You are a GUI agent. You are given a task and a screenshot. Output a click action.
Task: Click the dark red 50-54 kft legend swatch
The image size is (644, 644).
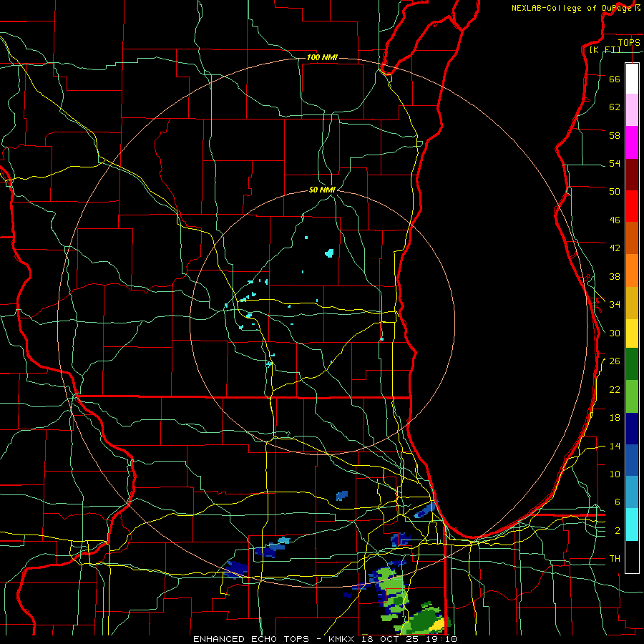(632, 175)
